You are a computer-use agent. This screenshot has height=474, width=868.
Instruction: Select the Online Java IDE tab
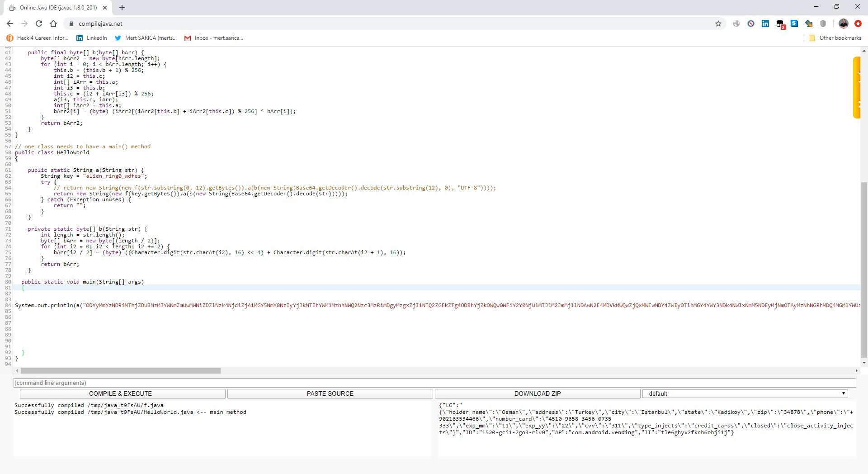58,8
